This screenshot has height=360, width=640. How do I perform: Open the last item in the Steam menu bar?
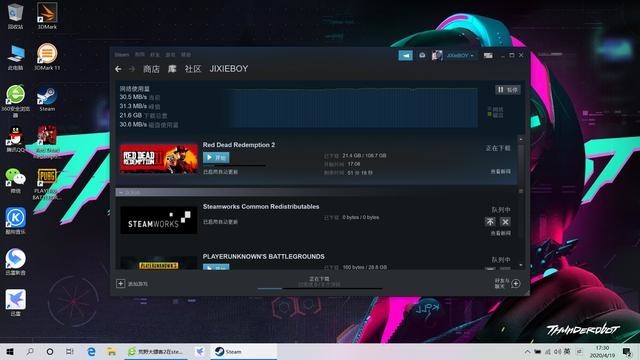pos(186,54)
